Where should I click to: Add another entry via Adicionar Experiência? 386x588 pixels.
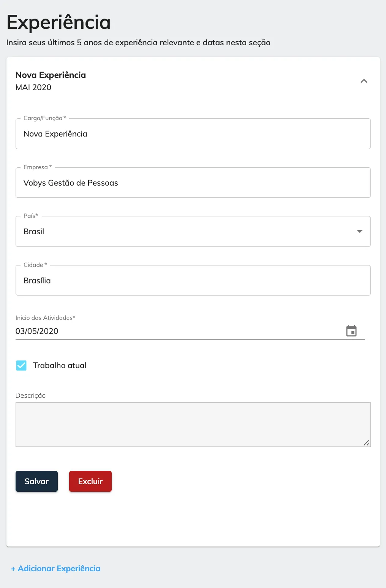(55, 569)
